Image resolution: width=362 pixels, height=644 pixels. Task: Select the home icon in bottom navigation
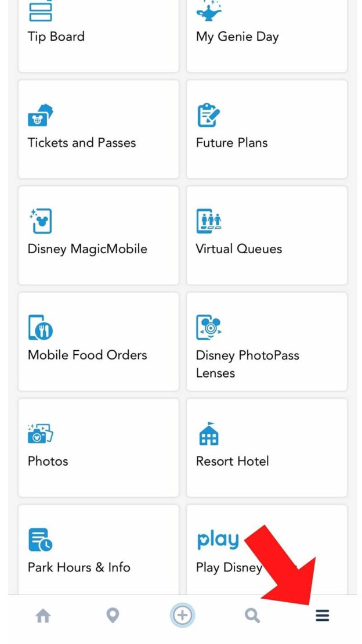click(43, 616)
